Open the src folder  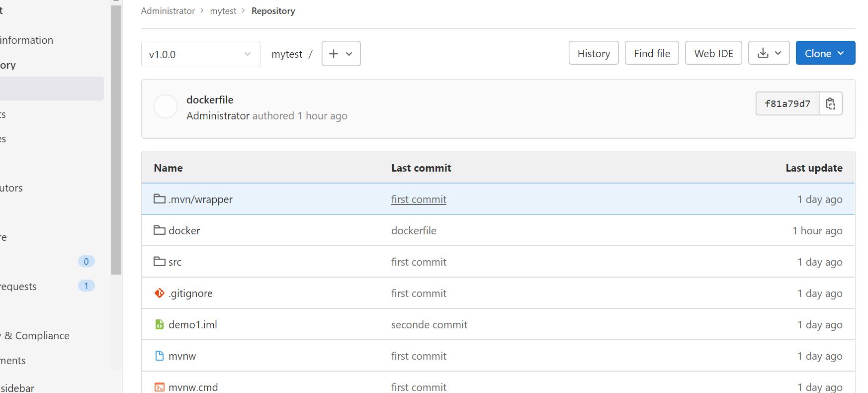click(x=175, y=262)
